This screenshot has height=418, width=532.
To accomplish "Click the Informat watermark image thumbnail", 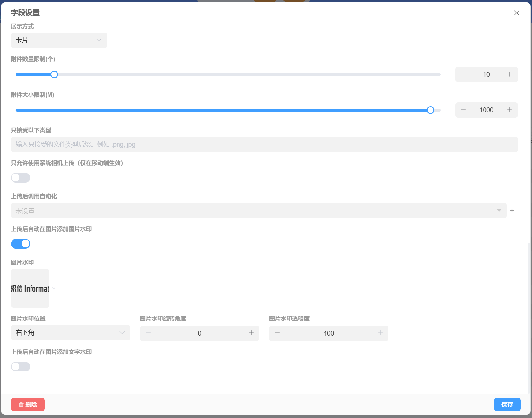I will coord(30,288).
